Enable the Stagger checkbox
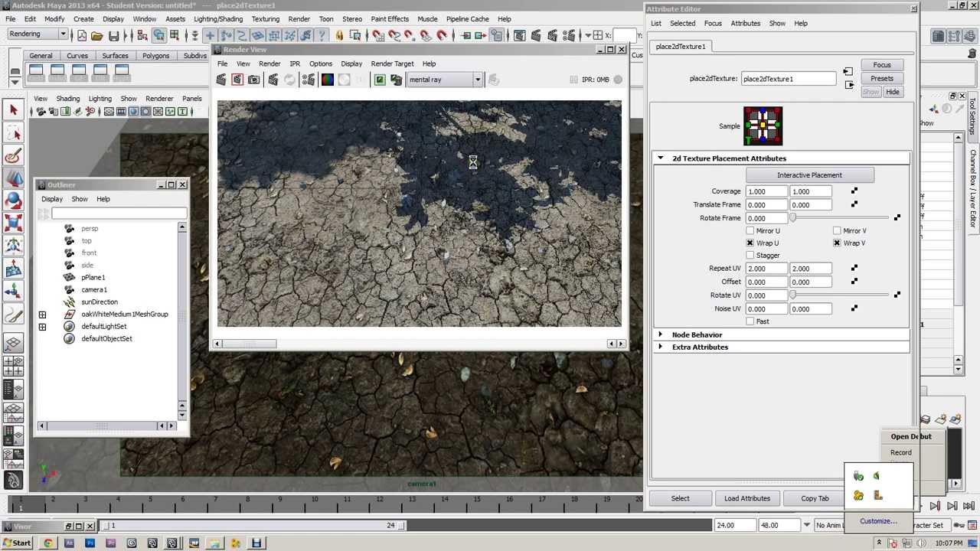This screenshot has height=551, width=980. click(x=750, y=255)
